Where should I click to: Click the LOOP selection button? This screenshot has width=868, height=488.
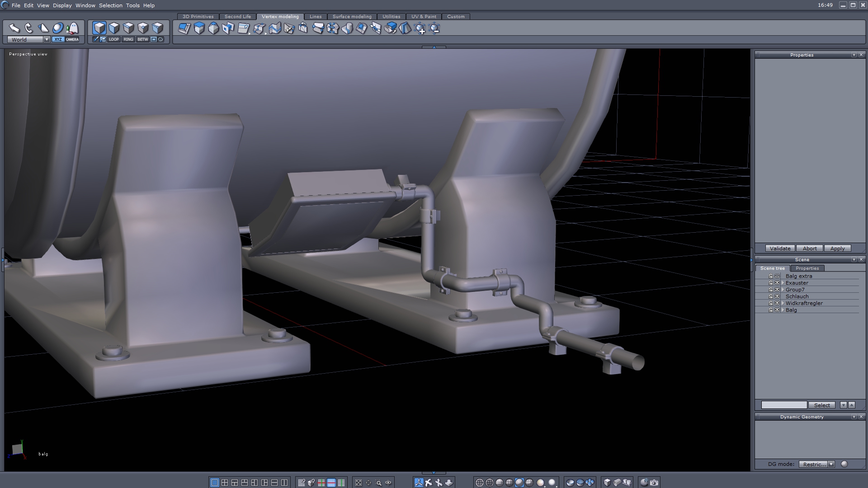[113, 39]
